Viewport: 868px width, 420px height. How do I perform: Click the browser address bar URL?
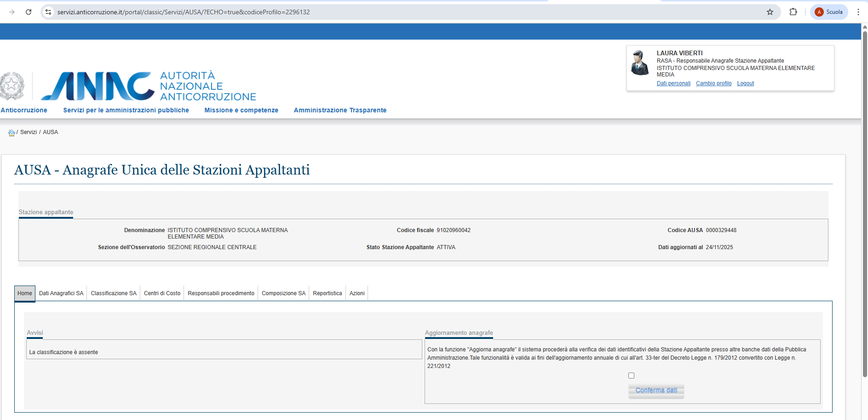tap(184, 12)
